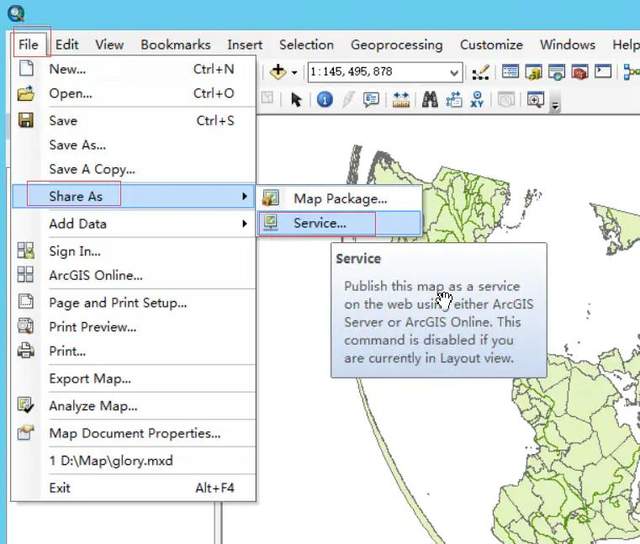Open the Table of Contents window icon
The image size is (640, 544).
pyautogui.click(x=510, y=72)
